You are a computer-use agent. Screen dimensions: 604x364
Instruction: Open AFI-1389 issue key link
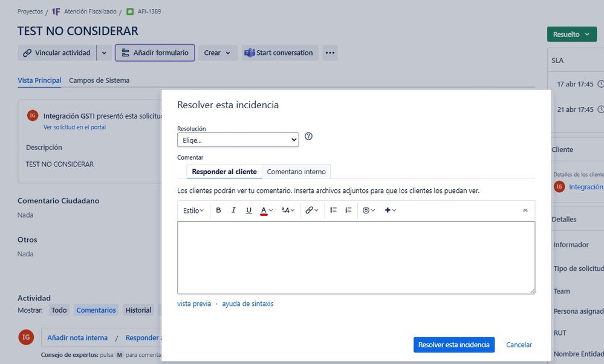(x=149, y=11)
